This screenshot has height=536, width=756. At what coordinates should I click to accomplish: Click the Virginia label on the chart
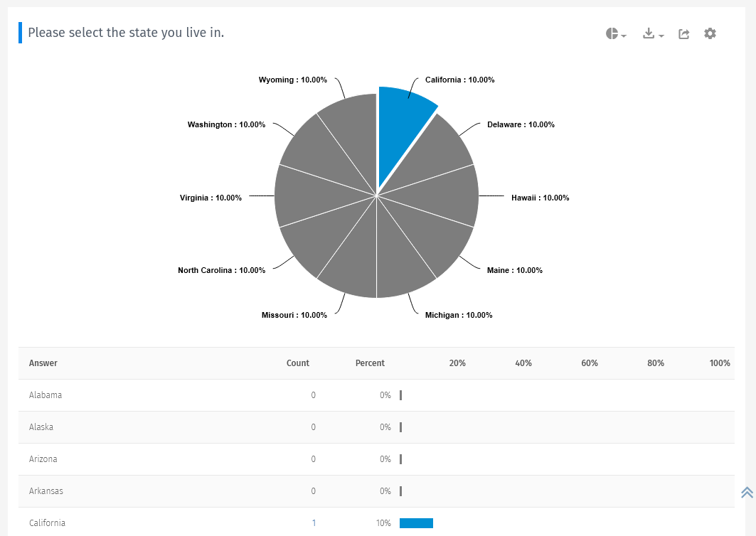pyautogui.click(x=210, y=198)
